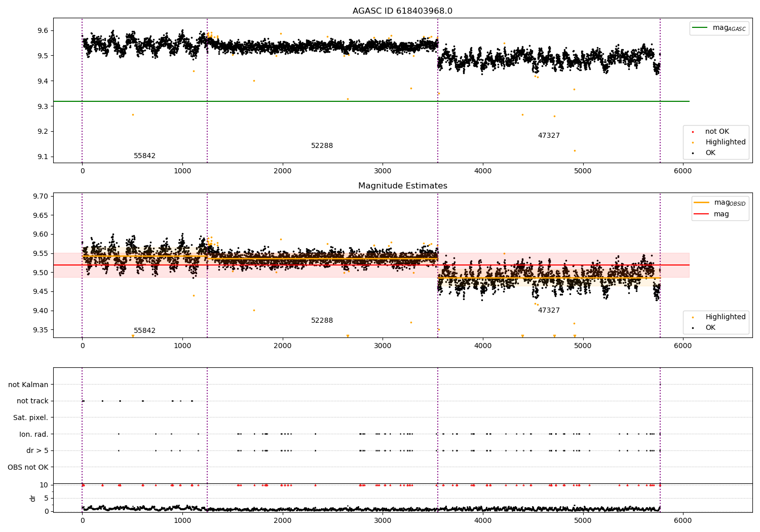Image resolution: width=760 pixels, height=532 pixels.
Task: Click obsid label 47327 in top plot
Action: [x=549, y=136]
